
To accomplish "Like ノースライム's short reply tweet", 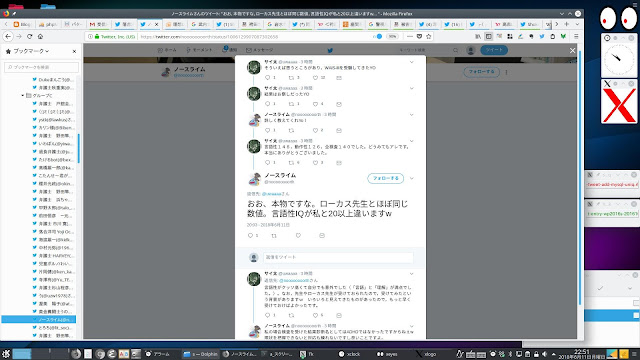I will [x=315, y=130].
